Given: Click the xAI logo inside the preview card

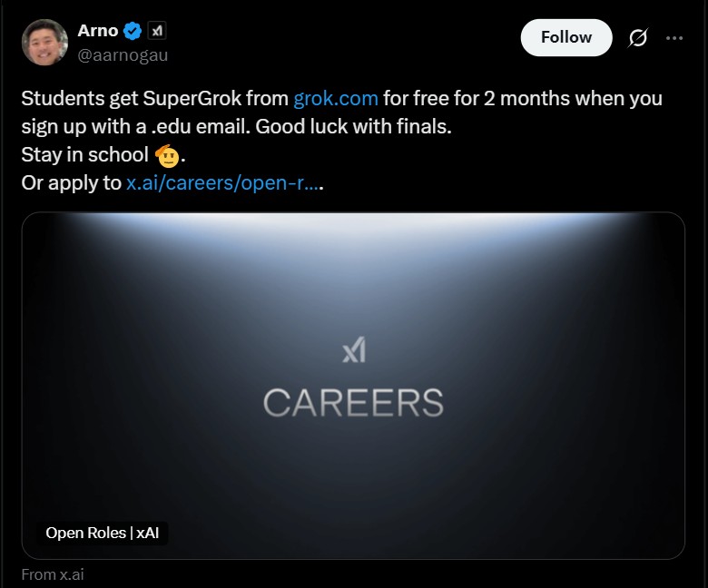Looking at the screenshot, I should 354,349.
